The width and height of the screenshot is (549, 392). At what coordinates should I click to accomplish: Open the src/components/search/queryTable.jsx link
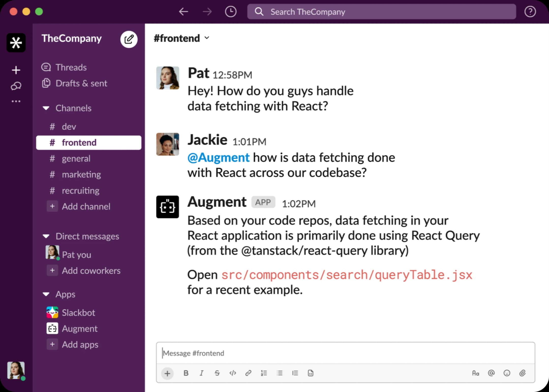point(347,275)
